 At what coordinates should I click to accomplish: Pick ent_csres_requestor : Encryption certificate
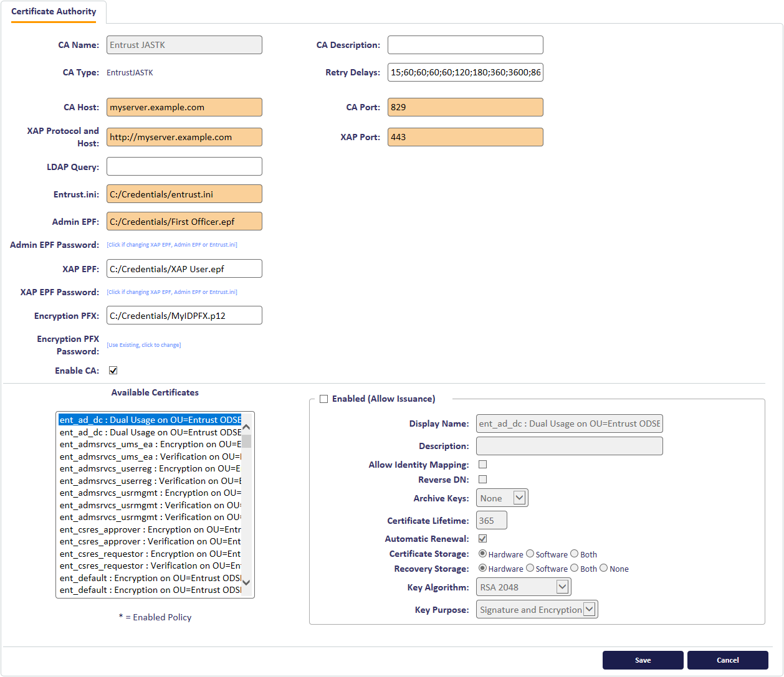coord(150,554)
